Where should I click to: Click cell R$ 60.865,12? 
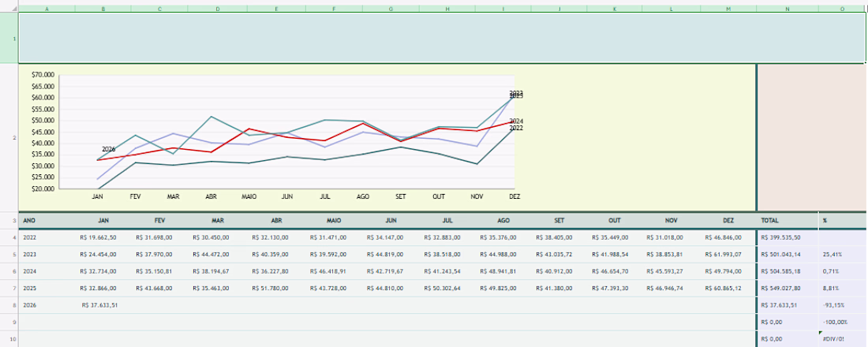[x=728, y=288]
